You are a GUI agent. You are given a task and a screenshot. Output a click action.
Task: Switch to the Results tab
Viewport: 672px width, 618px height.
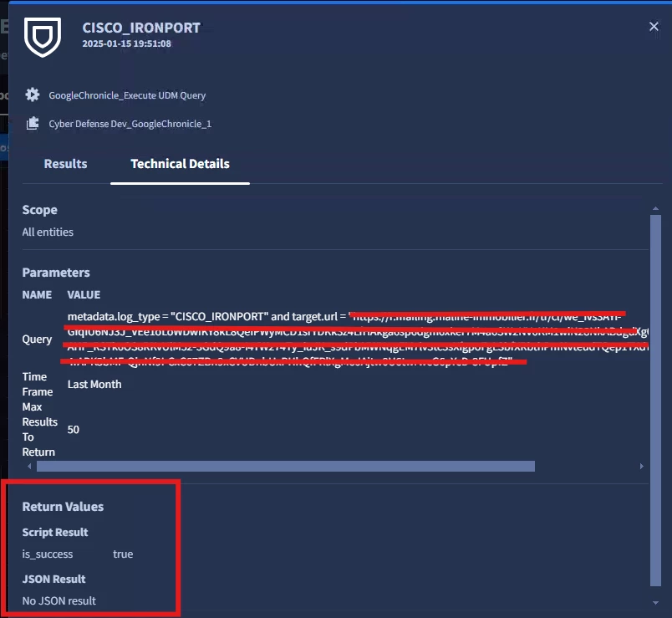[x=65, y=164]
